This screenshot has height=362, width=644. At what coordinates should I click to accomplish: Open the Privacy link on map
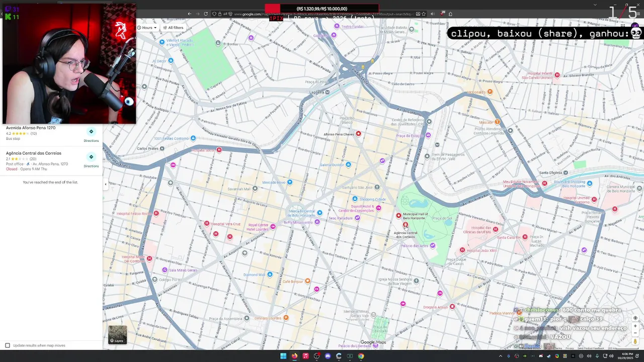pos(570,348)
